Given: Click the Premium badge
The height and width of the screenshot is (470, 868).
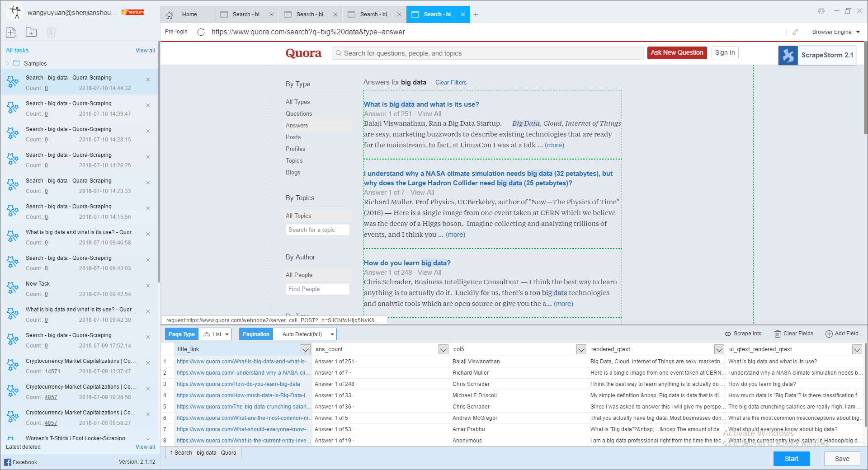Looking at the screenshot, I should coord(132,12).
